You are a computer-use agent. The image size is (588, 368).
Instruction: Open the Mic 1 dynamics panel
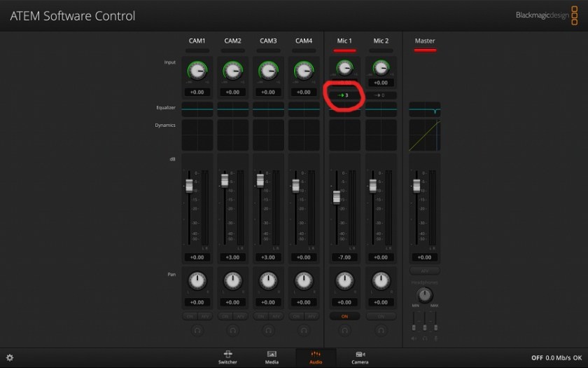click(x=344, y=135)
